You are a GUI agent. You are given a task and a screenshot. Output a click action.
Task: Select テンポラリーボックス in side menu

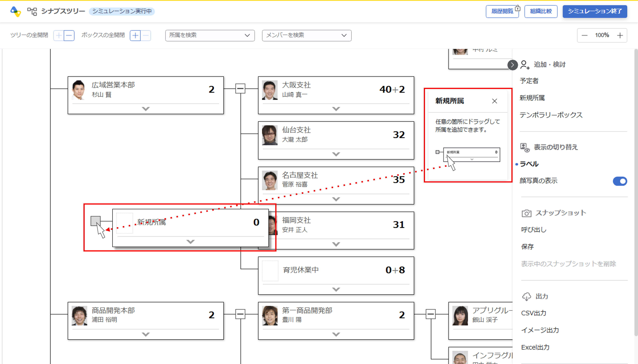coord(551,115)
